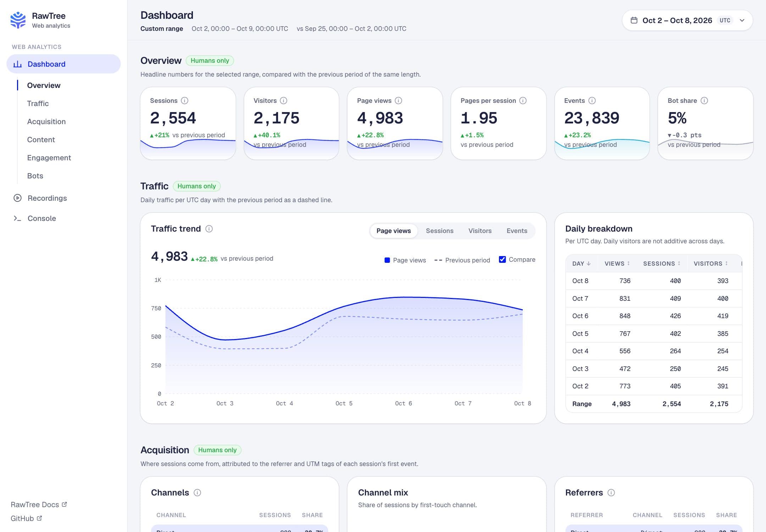Sort table by VIEWS column

pyautogui.click(x=617, y=264)
